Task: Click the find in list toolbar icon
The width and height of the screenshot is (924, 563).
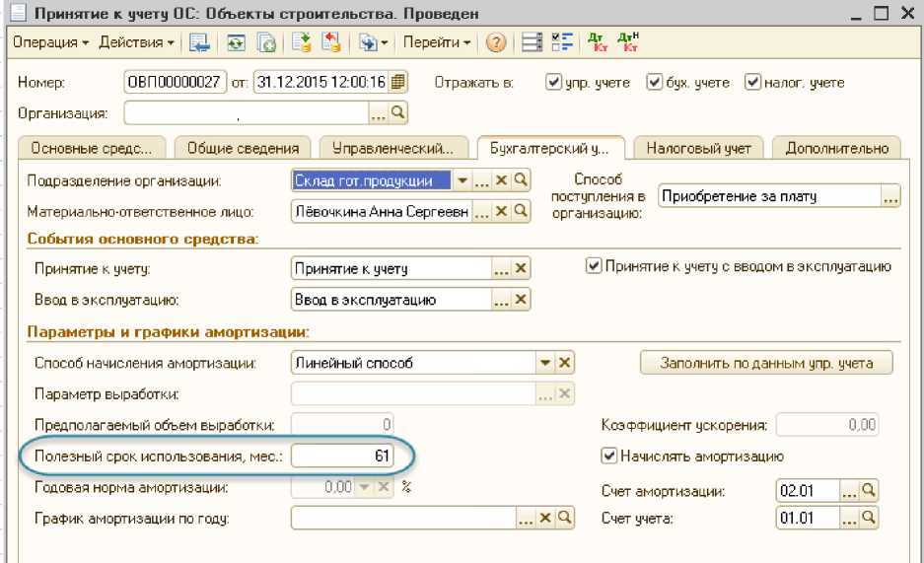Action: (199, 42)
